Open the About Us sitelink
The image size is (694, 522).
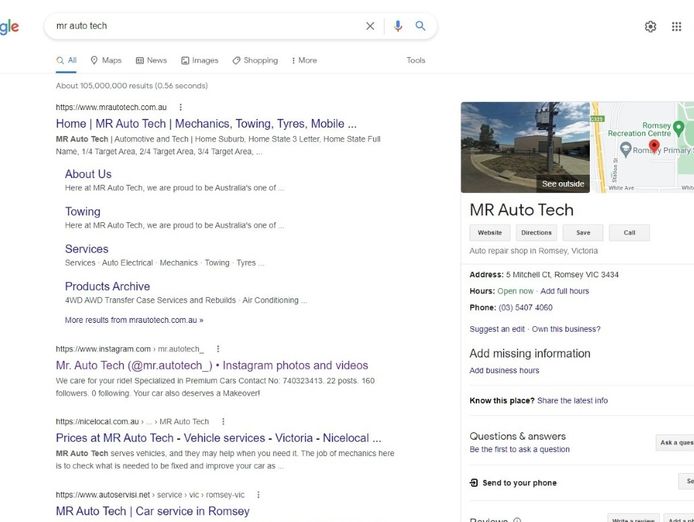click(88, 174)
